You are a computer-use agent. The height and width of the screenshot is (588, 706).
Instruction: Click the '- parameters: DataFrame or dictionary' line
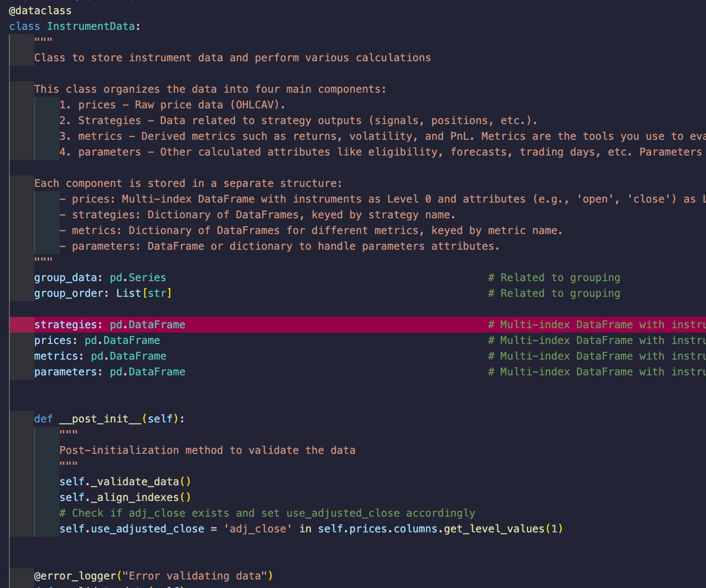pos(280,246)
